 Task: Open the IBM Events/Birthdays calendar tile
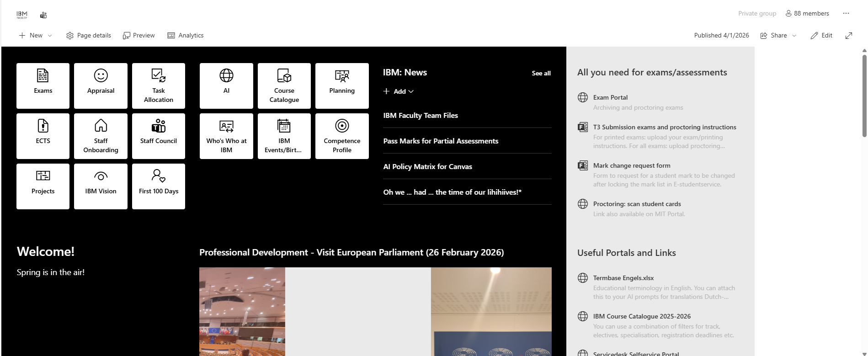tap(284, 136)
